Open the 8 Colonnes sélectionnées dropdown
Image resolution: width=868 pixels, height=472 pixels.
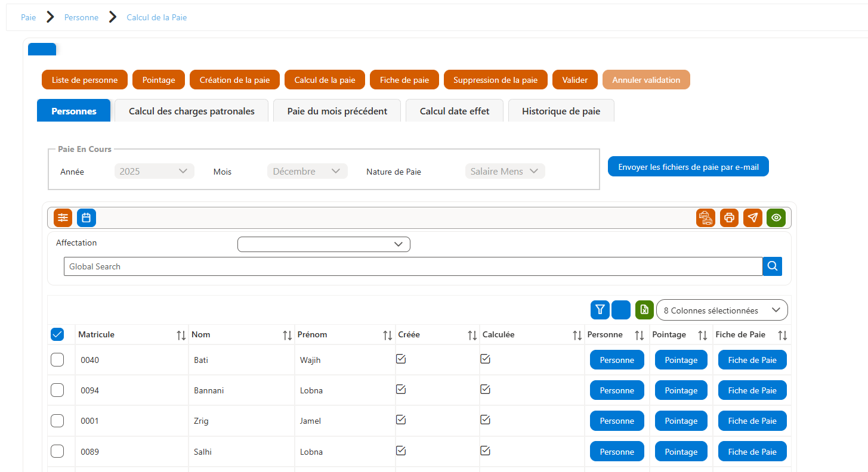(x=722, y=310)
